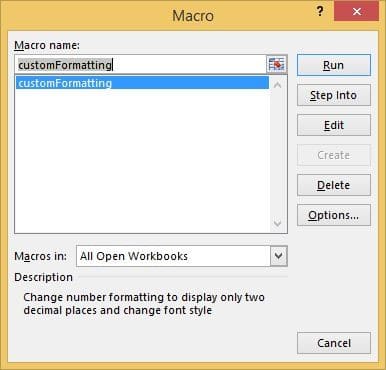Open help with the question mark icon

(x=320, y=12)
